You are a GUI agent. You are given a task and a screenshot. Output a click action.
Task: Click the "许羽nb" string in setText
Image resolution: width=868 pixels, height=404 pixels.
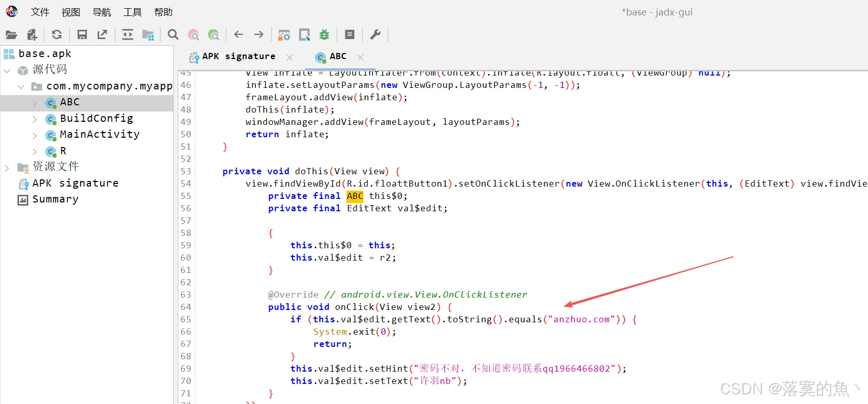pyautogui.click(x=436, y=381)
